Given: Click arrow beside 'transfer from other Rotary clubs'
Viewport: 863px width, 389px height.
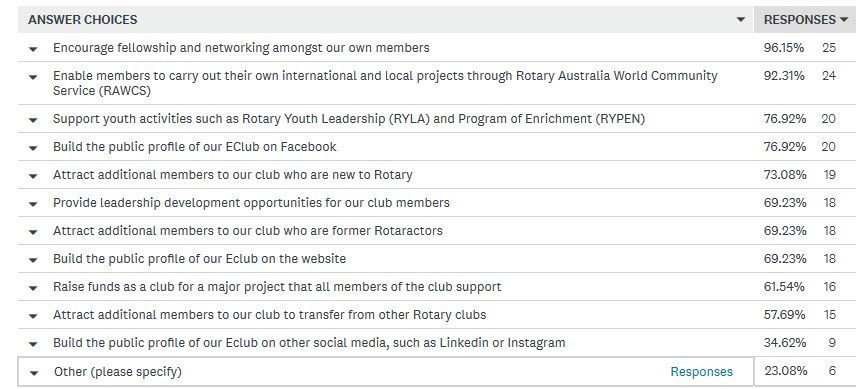Looking at the screenshot, I should 33,316.
